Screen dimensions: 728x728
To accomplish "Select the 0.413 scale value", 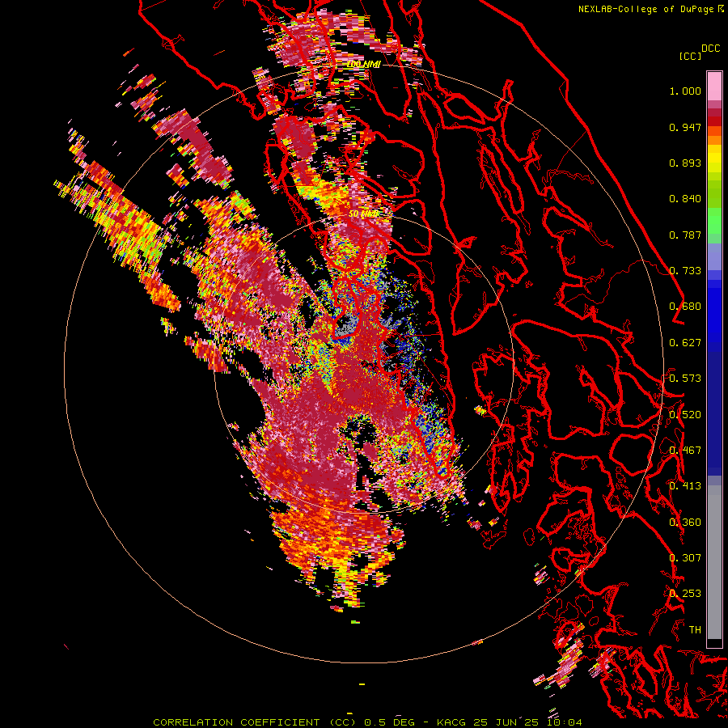I will click(685, 486).
